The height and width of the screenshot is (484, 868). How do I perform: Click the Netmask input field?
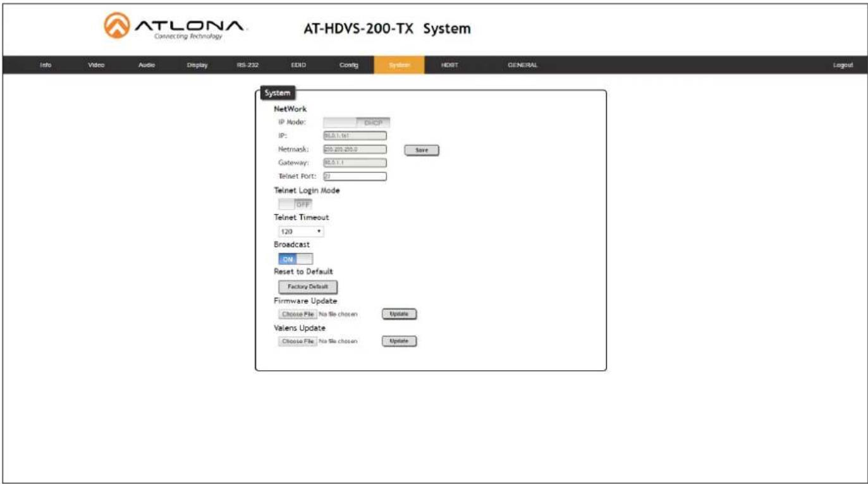click(355, 149)
